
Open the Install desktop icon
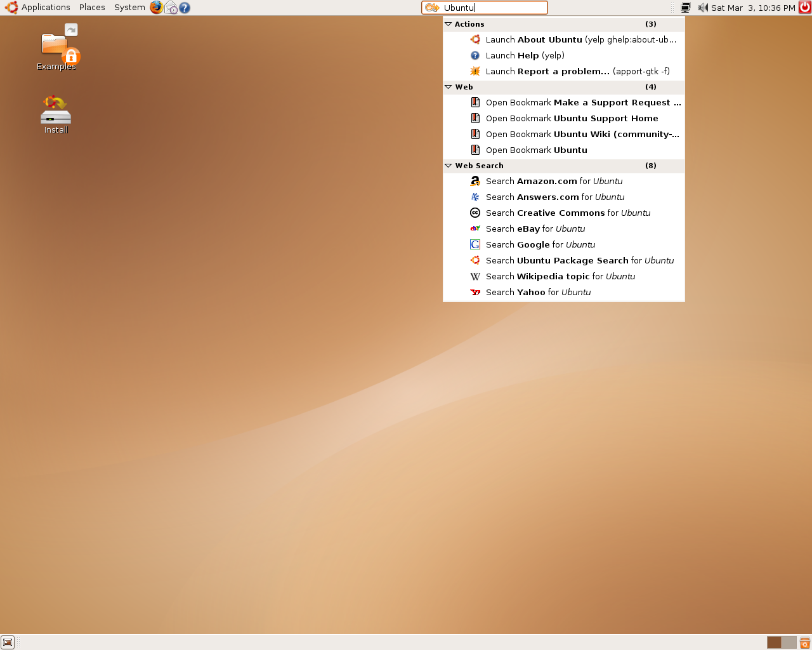click(56, 114)
